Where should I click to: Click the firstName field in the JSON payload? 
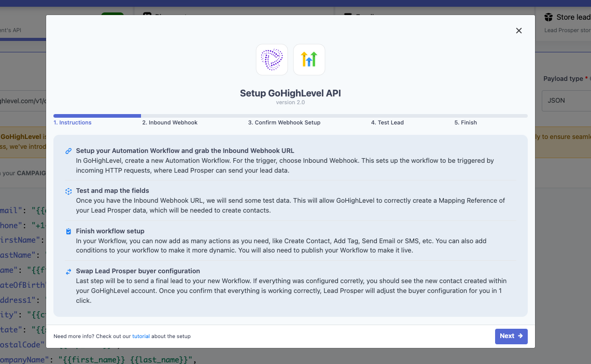click(x=20, y=240)
